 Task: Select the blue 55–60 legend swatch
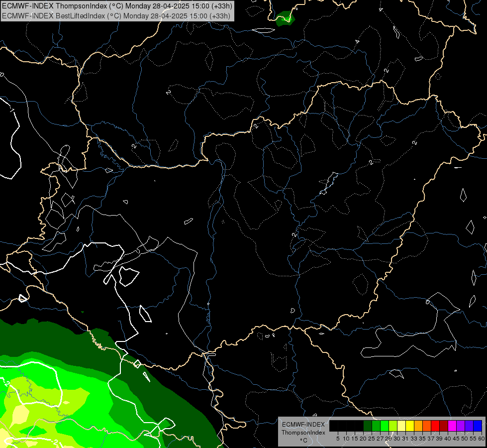(x=478, y=426)
